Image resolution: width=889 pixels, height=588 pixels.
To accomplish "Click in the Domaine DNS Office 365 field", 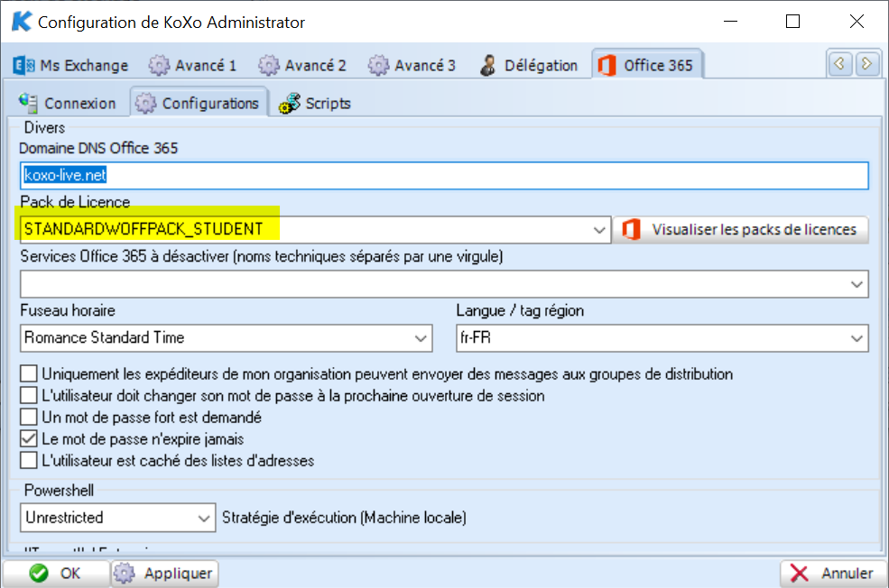I will click(x=444, y=176).
